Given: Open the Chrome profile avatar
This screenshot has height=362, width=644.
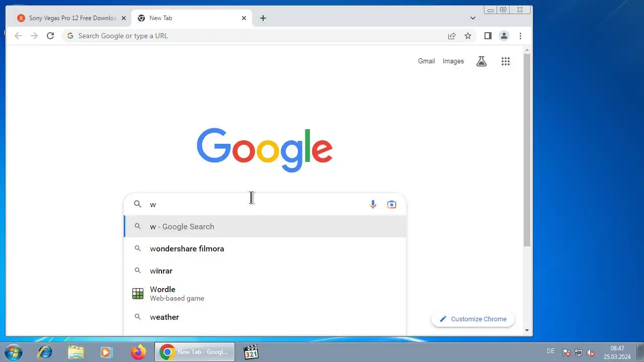Looking at the screenshot, I should click(504, 36).
